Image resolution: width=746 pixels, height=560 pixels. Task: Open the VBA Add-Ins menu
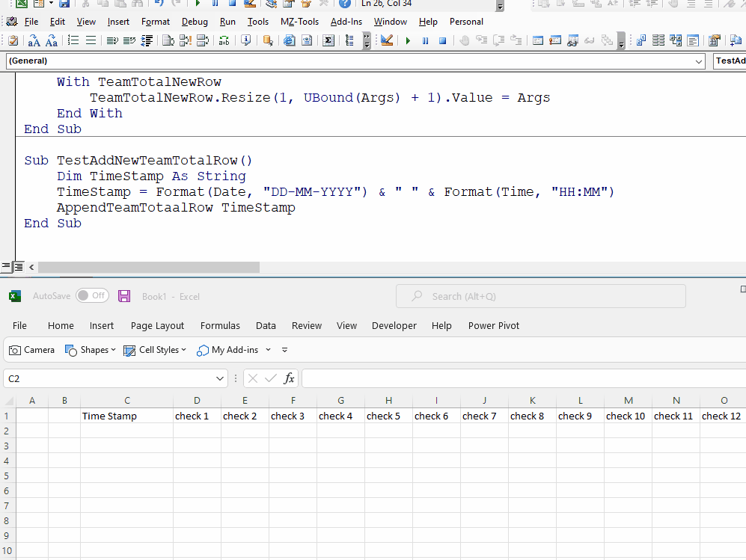pos(346,22)
